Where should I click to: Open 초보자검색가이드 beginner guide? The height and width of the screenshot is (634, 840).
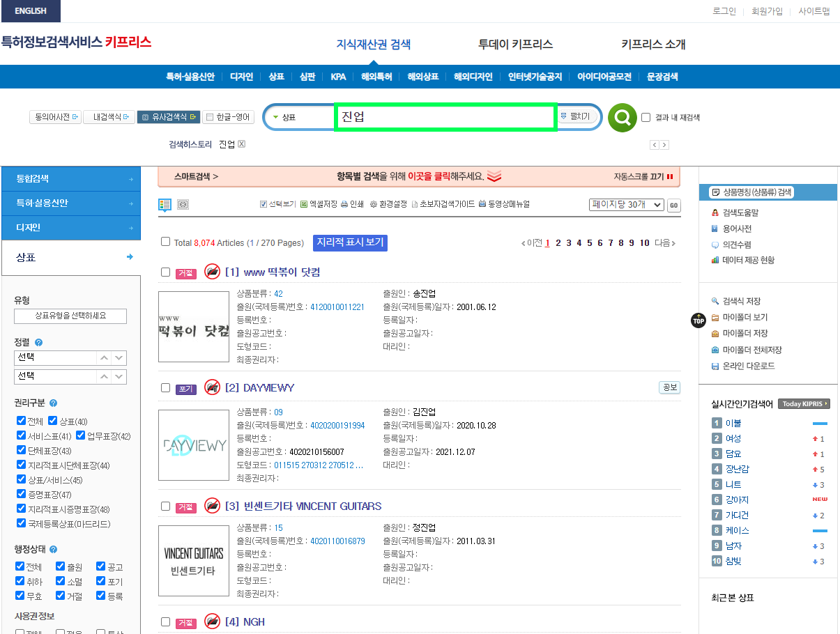click(x=443, y=204)
